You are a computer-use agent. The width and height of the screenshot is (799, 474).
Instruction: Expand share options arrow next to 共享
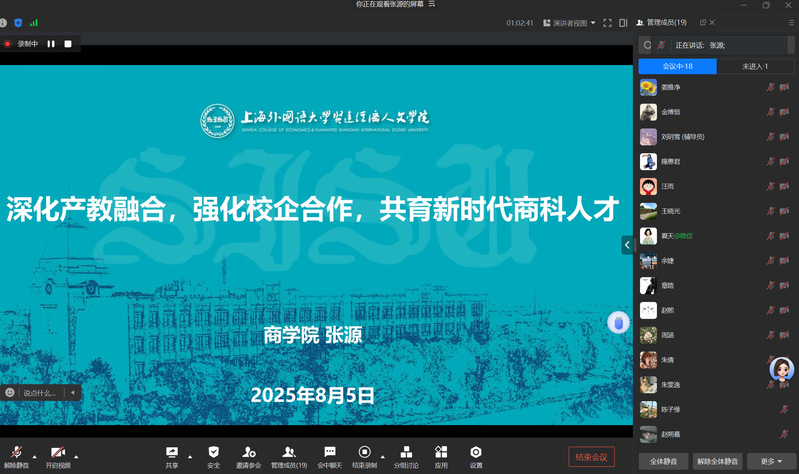click(x=190, y=457)
